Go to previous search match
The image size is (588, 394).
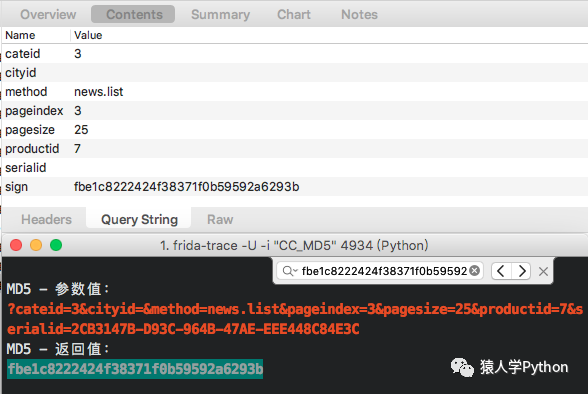501,271
